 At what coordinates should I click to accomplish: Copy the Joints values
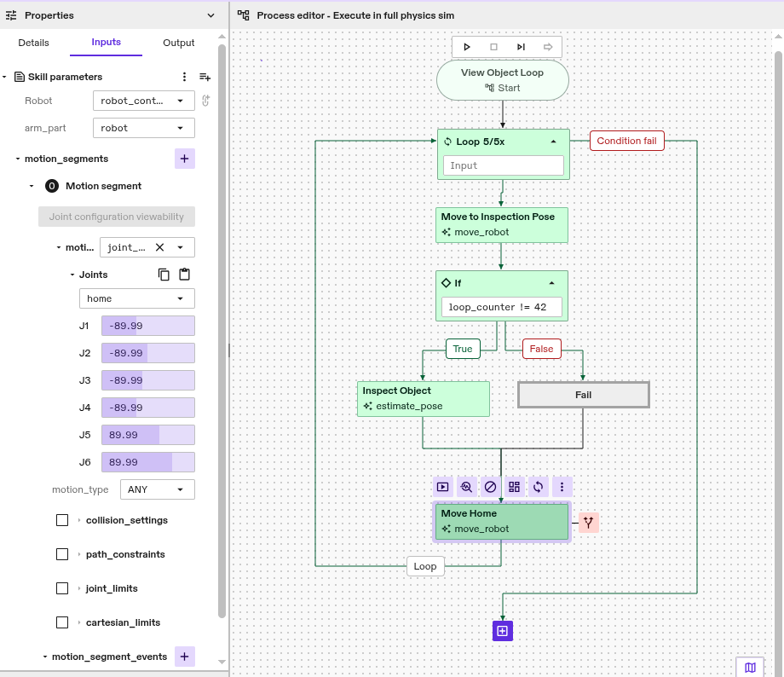tap(164, 275)
